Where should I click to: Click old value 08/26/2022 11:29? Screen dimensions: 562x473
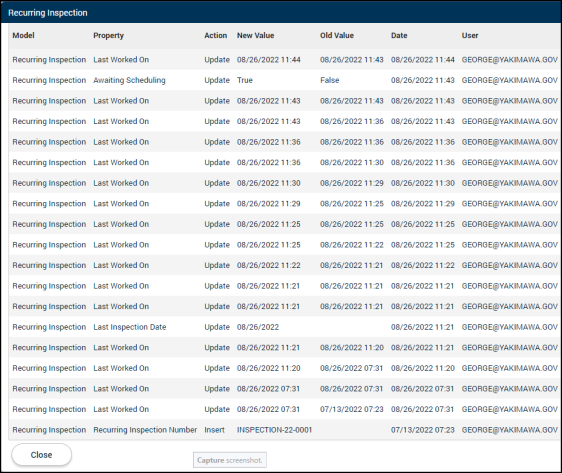pos(352,183)
